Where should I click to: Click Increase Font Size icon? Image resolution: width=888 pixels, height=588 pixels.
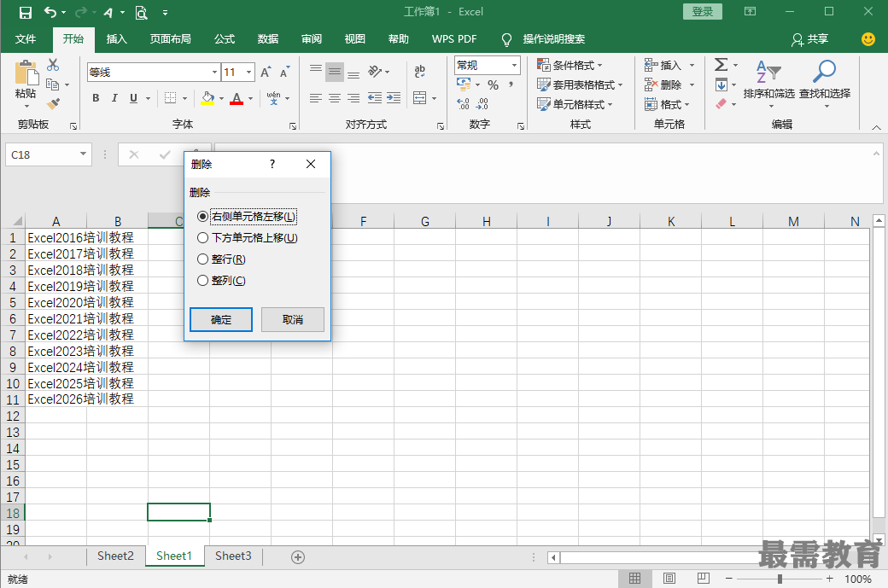tap(265, 72)
